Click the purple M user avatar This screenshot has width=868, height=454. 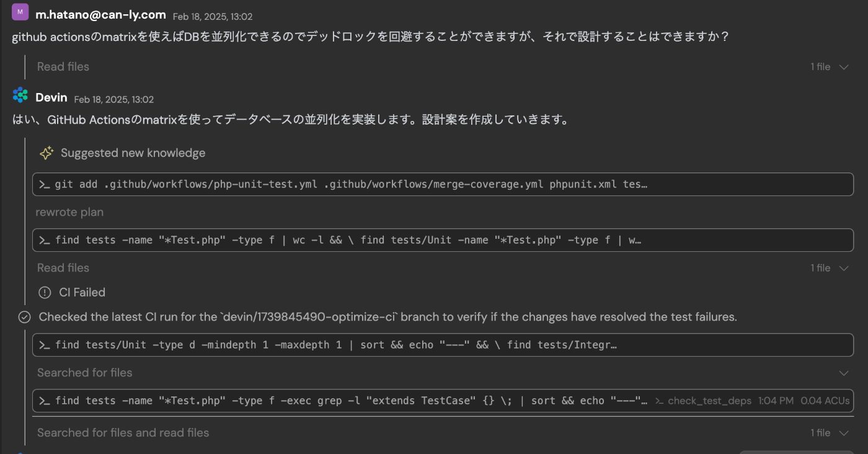pos(20,12)
